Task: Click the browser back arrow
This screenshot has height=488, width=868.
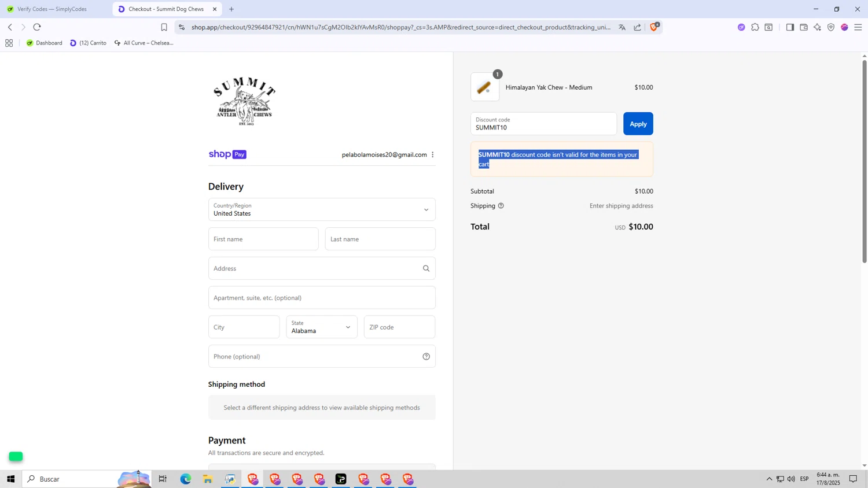Action: click(x=10, y=27)
